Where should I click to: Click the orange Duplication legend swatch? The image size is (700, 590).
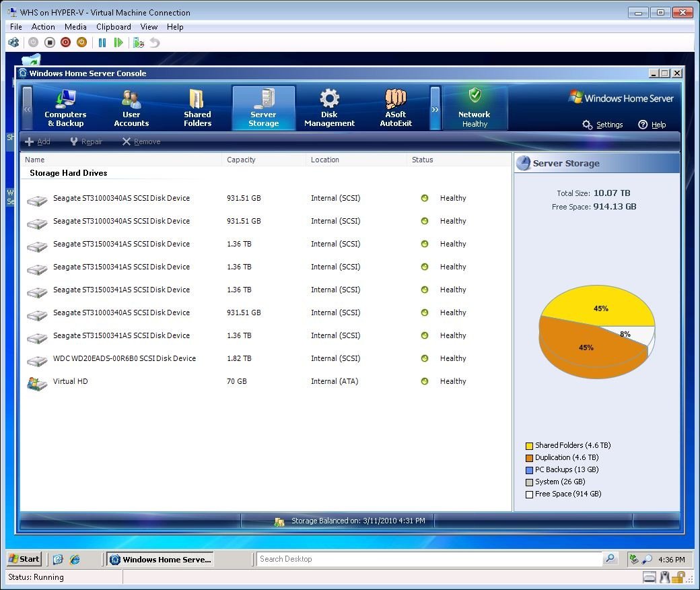click(x=530, y=458)
